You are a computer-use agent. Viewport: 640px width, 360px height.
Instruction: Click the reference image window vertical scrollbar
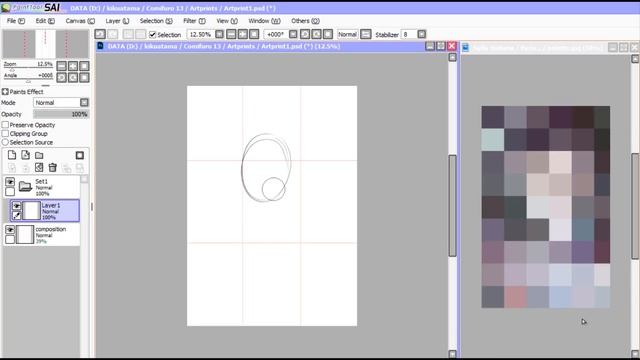click(635, 206)
